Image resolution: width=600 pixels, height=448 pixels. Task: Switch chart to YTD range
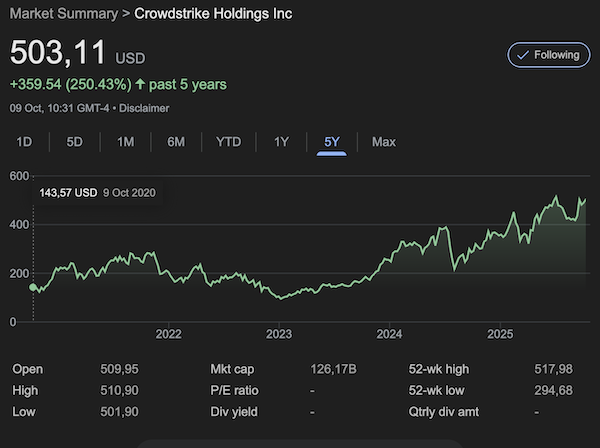pos(228,142)
